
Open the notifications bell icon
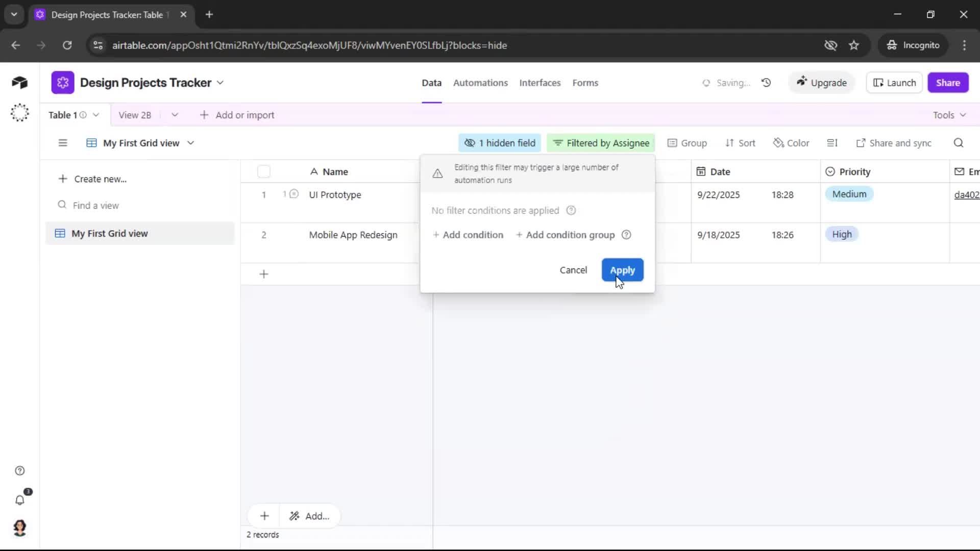(x=20, y=500)
